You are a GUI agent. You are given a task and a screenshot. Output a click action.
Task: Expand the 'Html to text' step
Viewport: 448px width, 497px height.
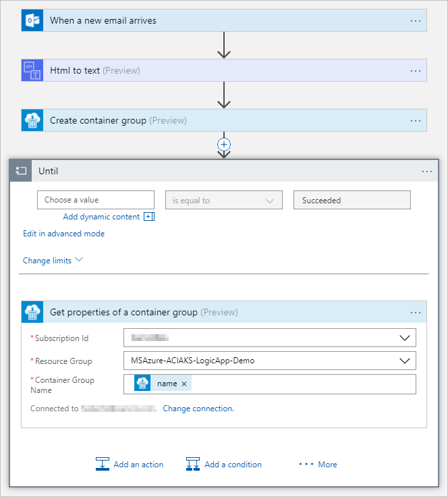(224, 70)
